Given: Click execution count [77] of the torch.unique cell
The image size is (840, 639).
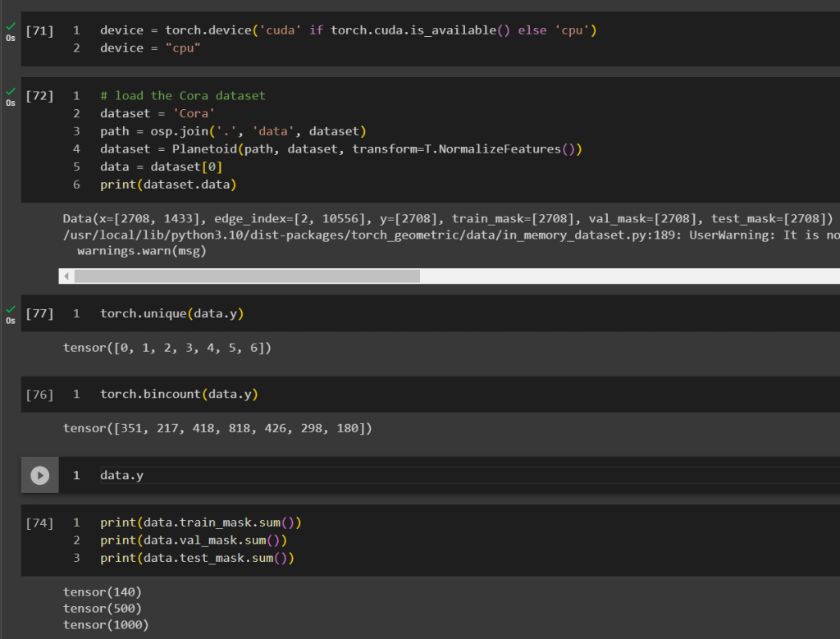Looking at the screenshot, I should click(39, 314).
